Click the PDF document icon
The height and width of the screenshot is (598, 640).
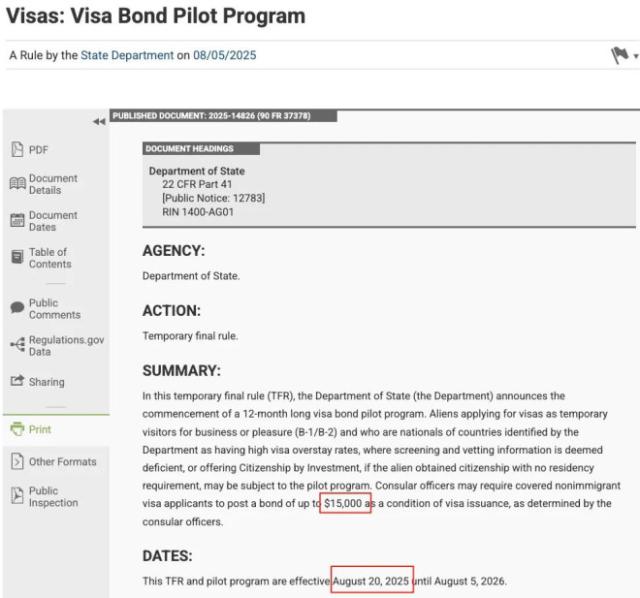[16, 150]
